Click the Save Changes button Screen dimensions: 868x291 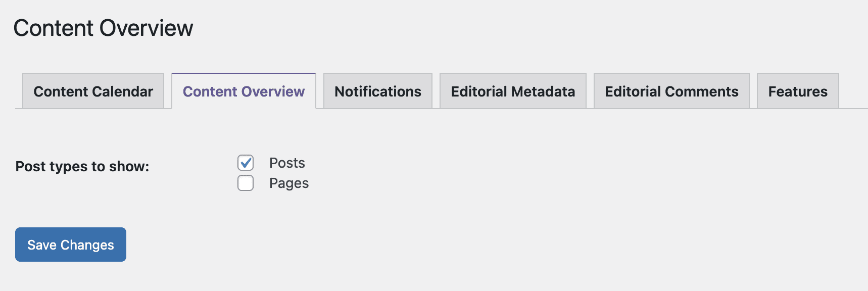tap(70, 245)
